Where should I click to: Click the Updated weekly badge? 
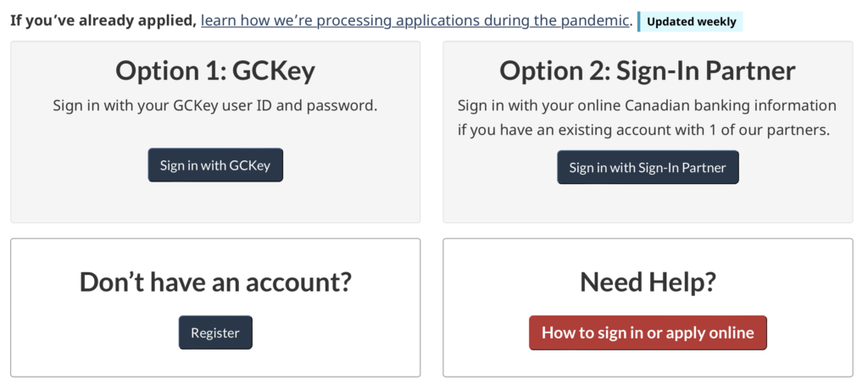coord(691,21)
